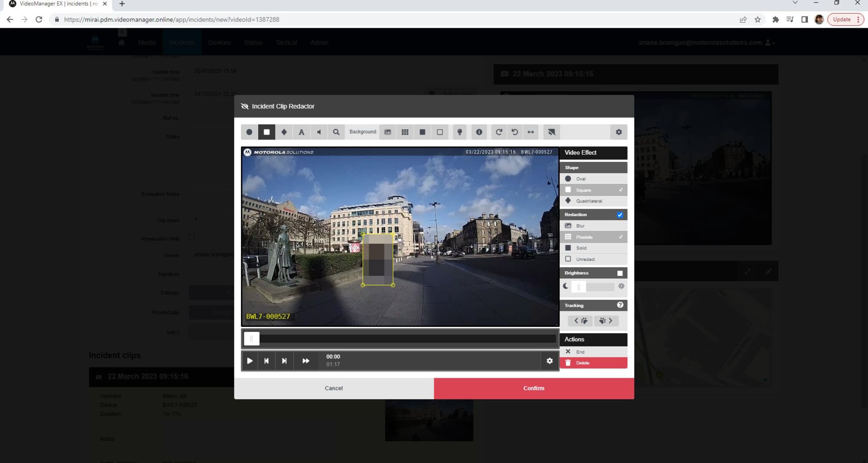Click the brightness slider handle
The image size is (868, 463).
point(579,287)
